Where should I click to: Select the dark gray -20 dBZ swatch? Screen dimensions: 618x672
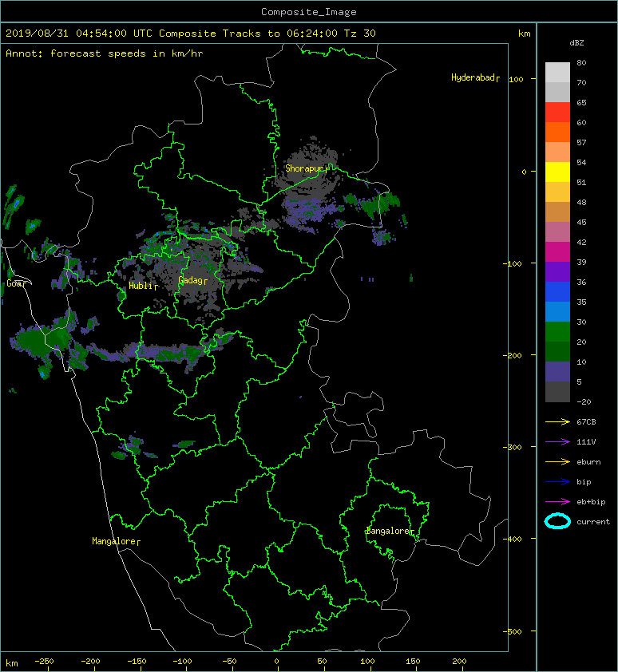[557, 392]
